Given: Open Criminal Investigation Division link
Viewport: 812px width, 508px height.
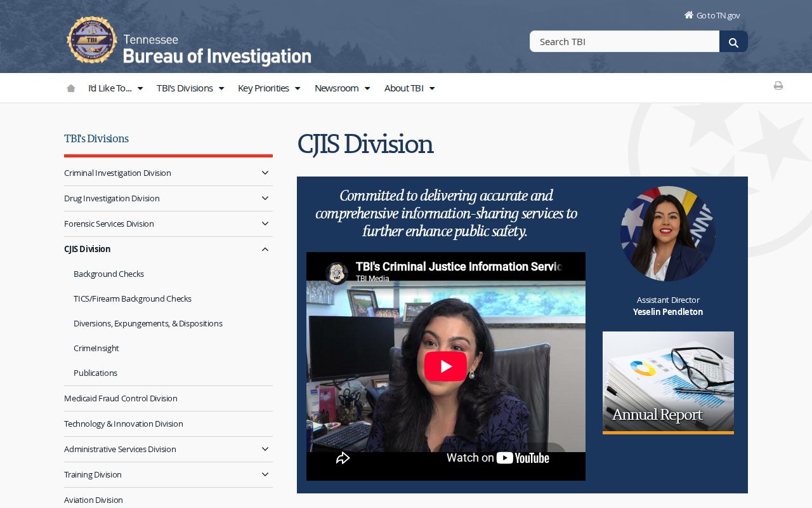Looking at the screenshot, I should tap(117, 173).
